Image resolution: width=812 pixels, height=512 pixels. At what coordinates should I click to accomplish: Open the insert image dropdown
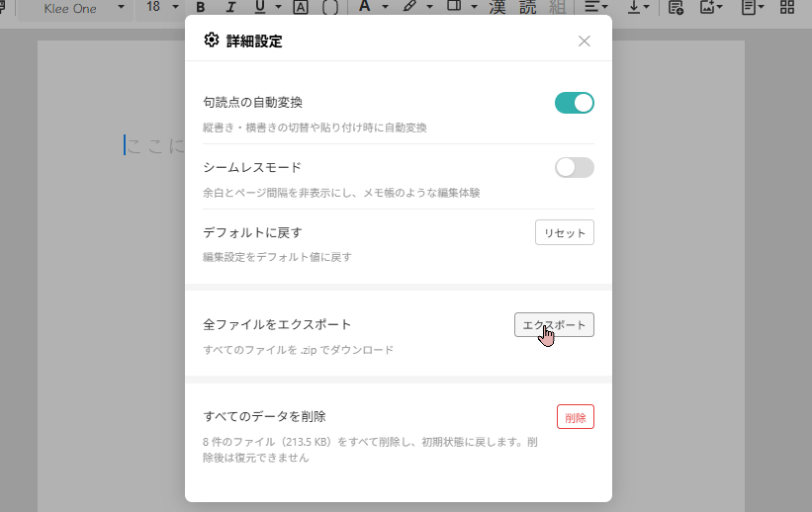click(711, 7)
